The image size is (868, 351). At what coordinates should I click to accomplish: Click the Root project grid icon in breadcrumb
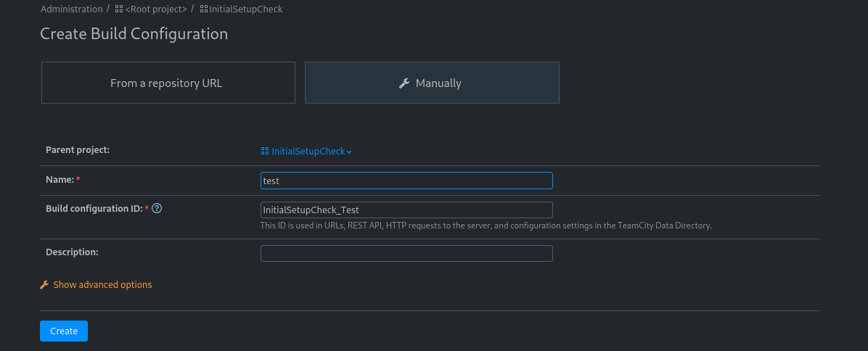click(119, 9)
